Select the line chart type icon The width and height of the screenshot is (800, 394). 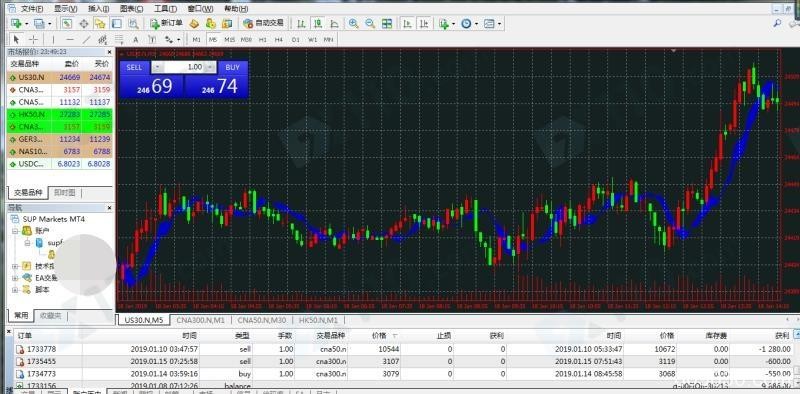(x=334, y=23)
